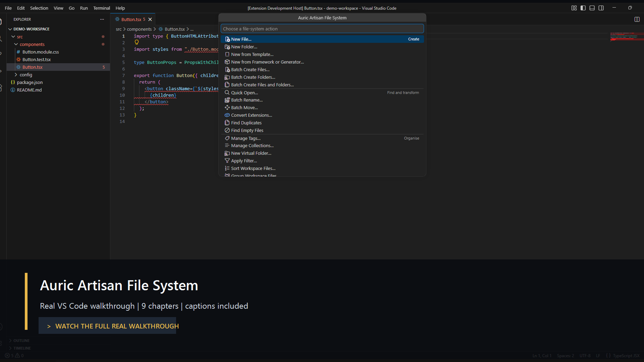Image resolution: width=644 pixels, height=362 pixels.
Task: Pick Batch Create Folders... action
Action: click(322, 77)
